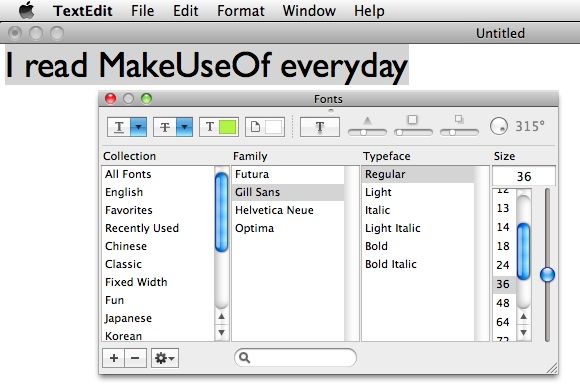Select the Bold Italic typeface
580x390 pixels.
[418, 264]
